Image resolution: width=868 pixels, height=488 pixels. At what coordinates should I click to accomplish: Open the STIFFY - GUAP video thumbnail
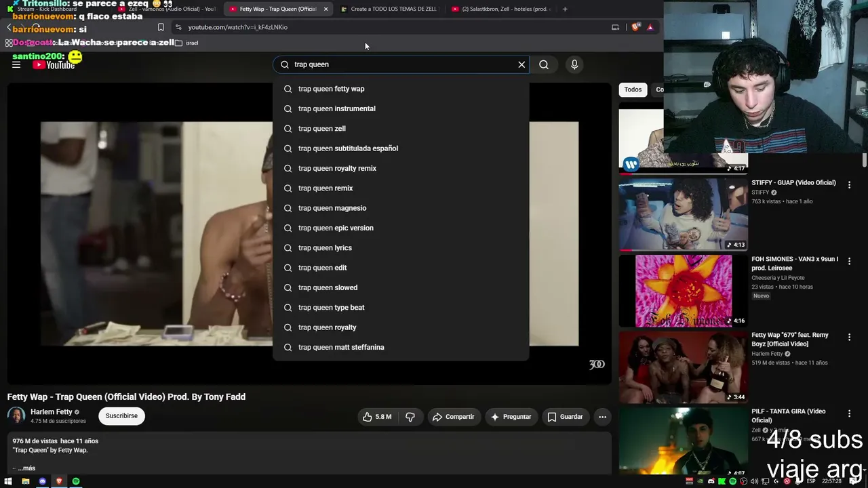683,214
